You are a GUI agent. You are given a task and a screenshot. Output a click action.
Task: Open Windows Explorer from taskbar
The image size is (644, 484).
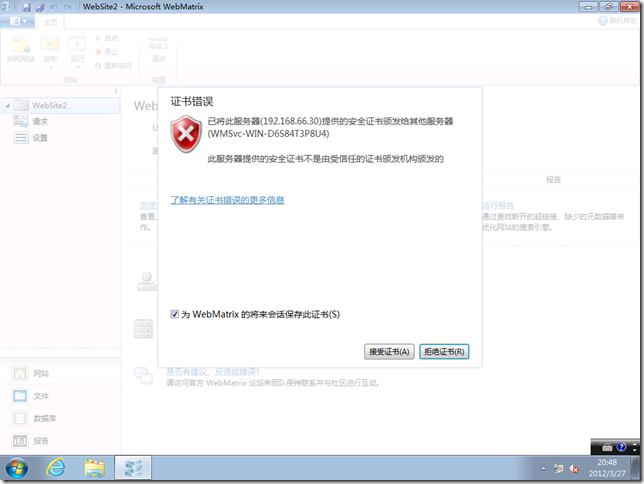click(94, 468)
